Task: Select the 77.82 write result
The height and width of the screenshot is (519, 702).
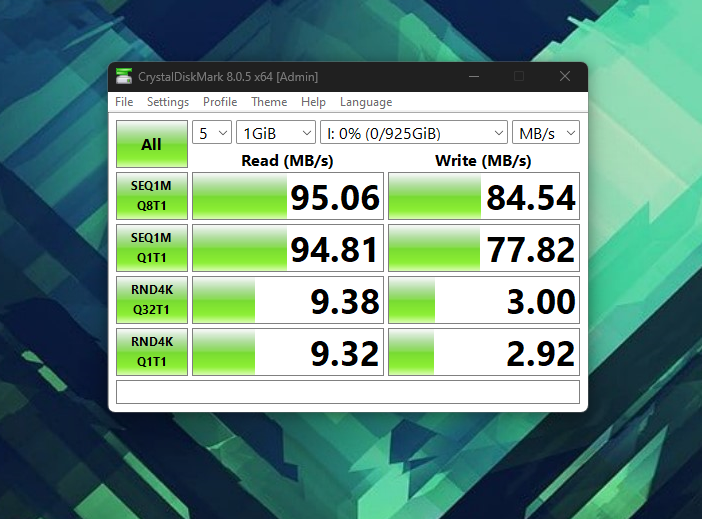Action: (484, 248)
